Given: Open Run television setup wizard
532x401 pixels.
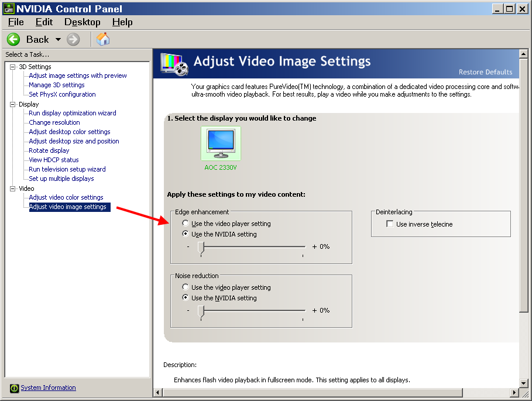Looking at the screenshot, I should tap(67, 169).
